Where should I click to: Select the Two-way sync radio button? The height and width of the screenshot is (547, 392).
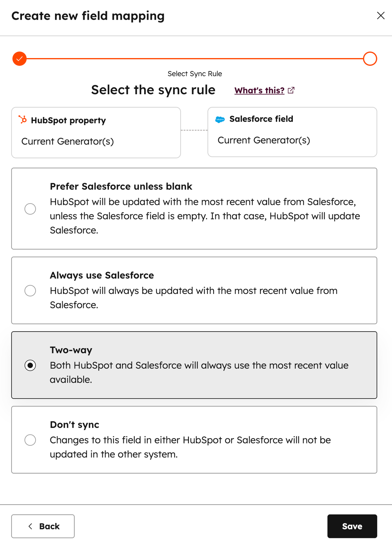point(30,365)
